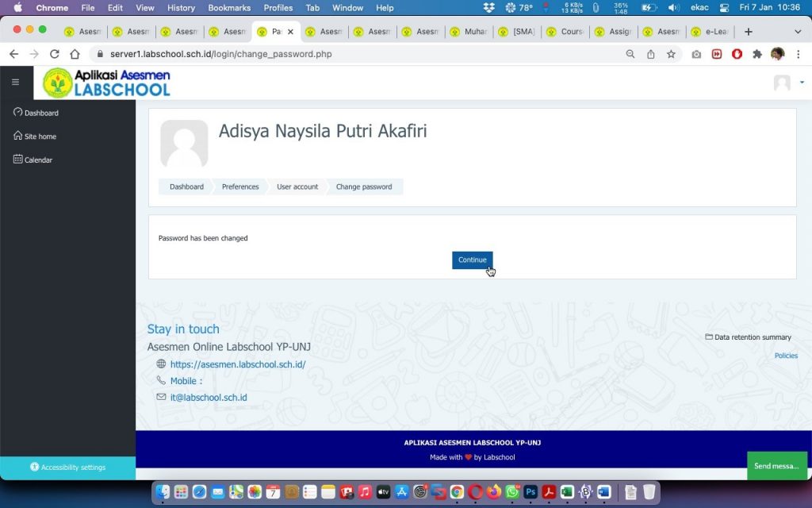Click the Labschool logo in header
Screen dimensions: 812x508
[107, 83]
